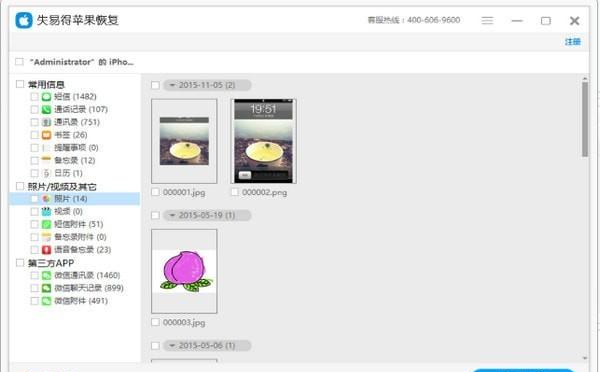Viewport: 600px width, 372px height.
Task: Click the 提醒事项 reminders icon
Action: [46, 148]
